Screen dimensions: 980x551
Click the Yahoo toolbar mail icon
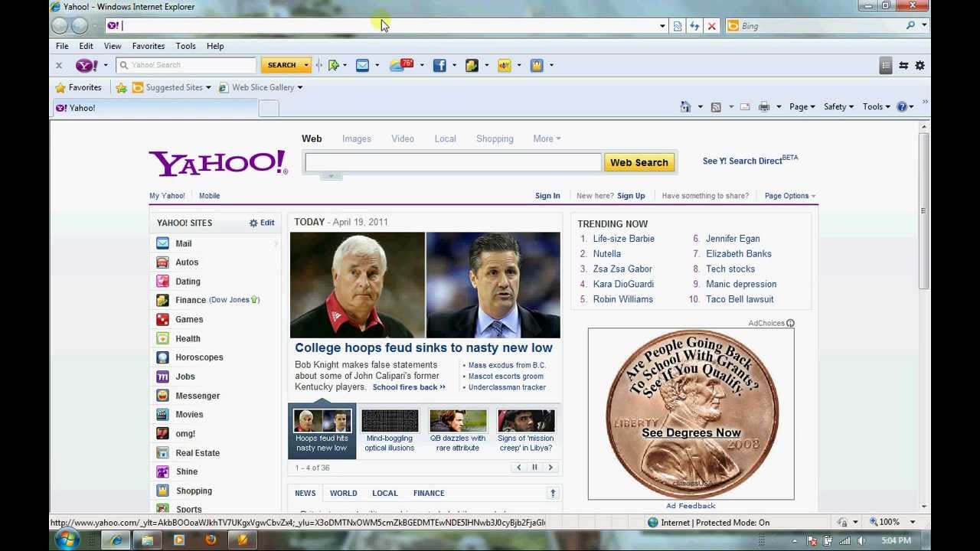click(x=362, y=65)
